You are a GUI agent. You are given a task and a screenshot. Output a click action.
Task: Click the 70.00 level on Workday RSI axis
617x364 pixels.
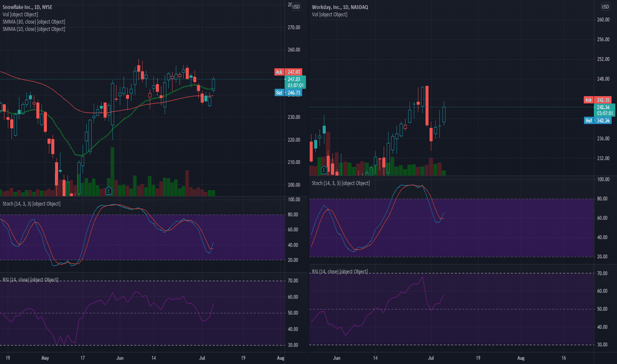(602, 273)
